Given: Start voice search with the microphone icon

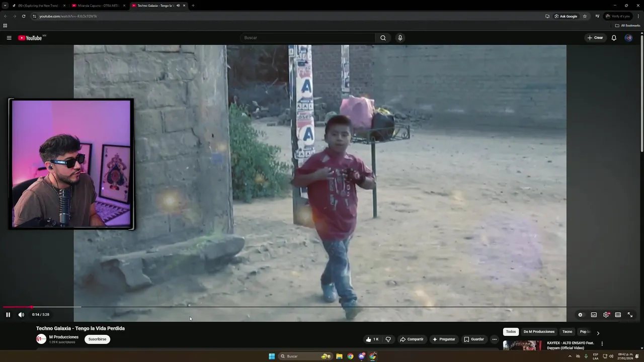Looking at the screenshot, I should pos(400,38).
